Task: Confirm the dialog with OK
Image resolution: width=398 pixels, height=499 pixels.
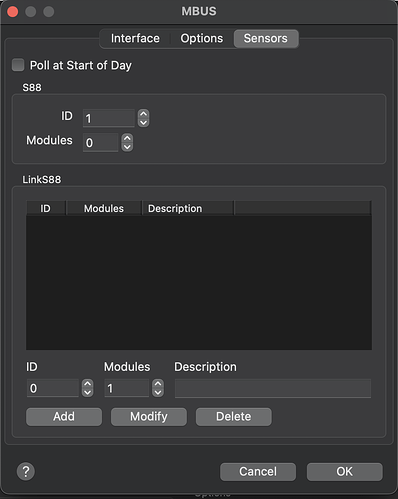Action: click(x=344, y=472)
